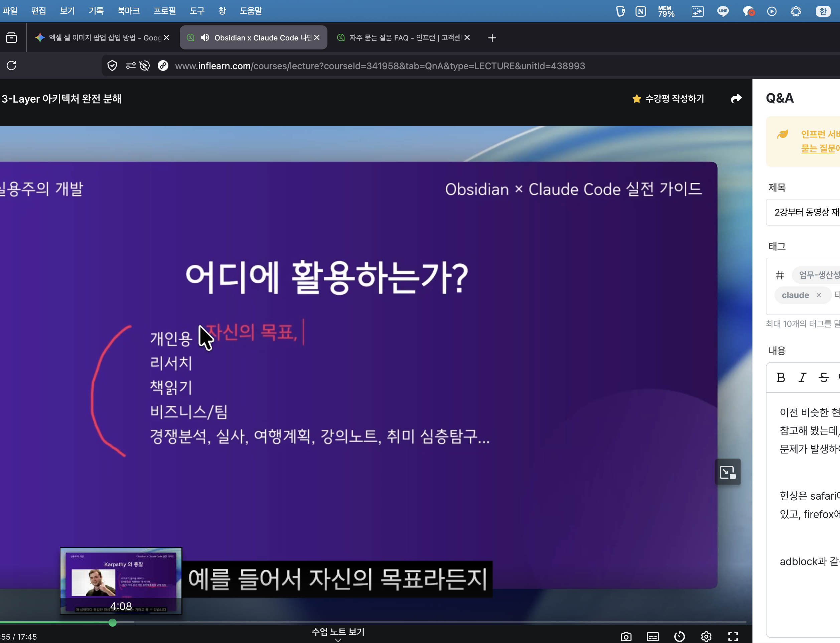The height and width of the screenshot is (643, 840).
Task: Click the lecture title 3-Layer 아키텍처 완전 분해
Action: pyautogui.click(x=61, y=99)
